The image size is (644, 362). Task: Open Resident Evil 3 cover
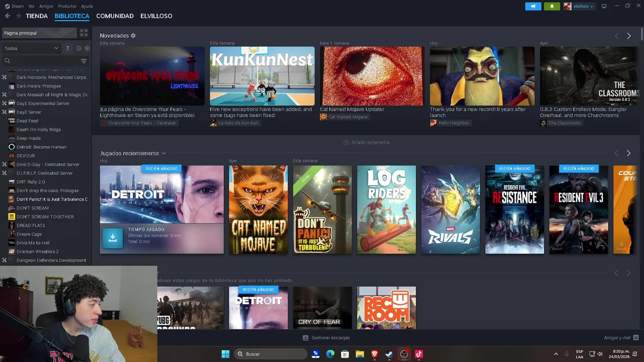tap(579, 210)
